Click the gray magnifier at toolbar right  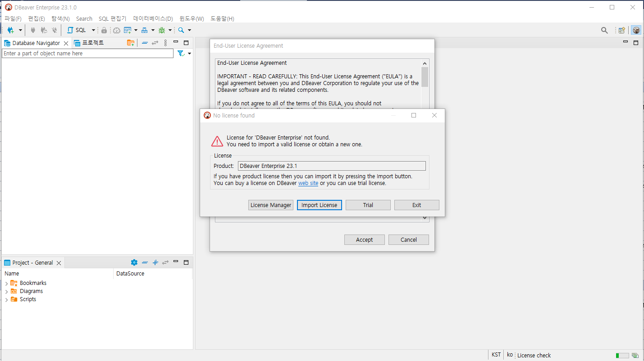[604, 30]
